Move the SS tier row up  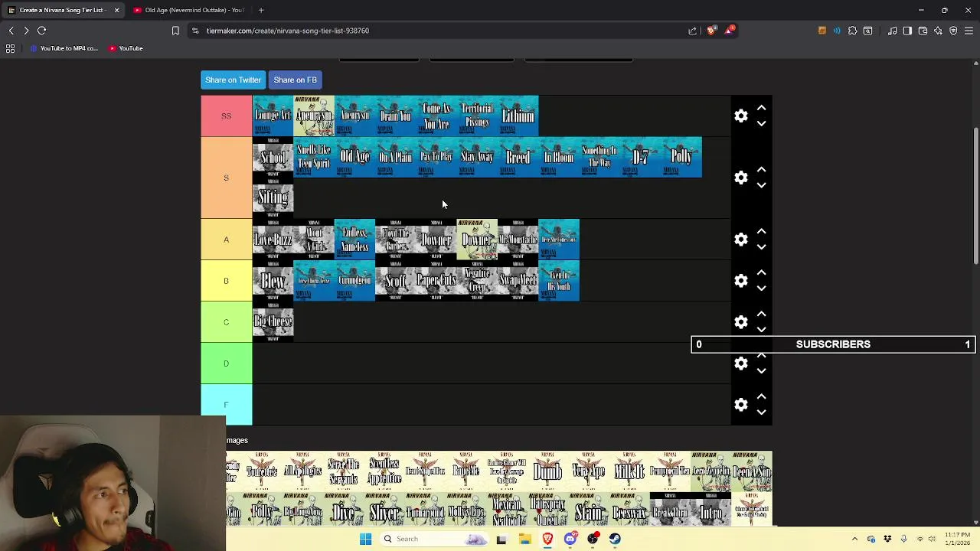[761, 108]
